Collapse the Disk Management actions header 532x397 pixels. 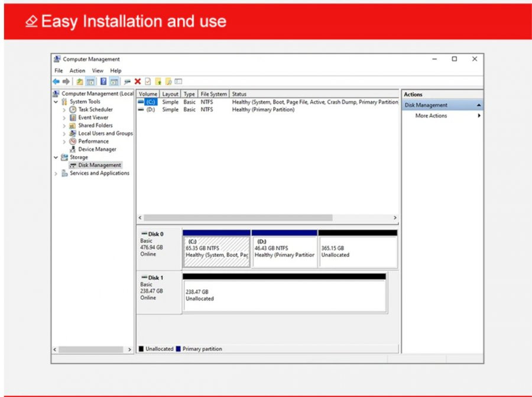[478, 105]
